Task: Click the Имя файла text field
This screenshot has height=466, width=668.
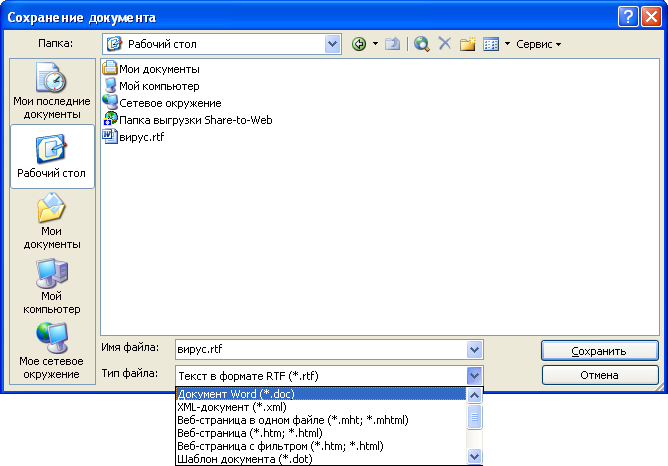Action: point(321,350)
